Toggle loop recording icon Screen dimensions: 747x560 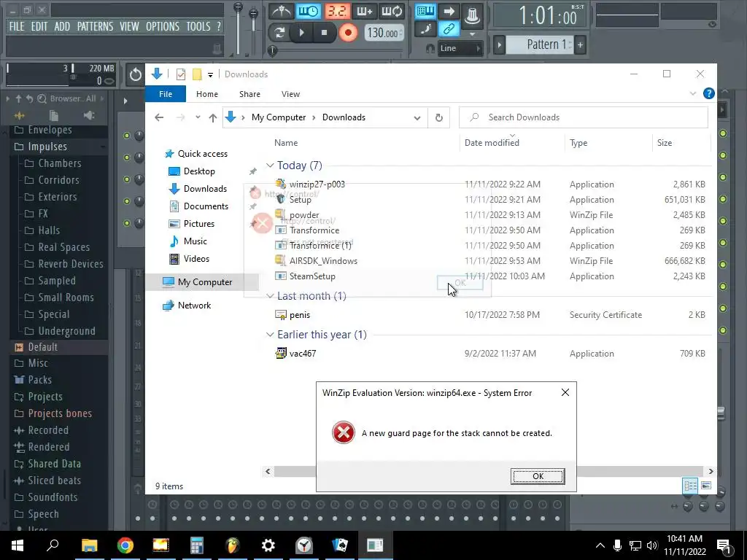[392, 11]
